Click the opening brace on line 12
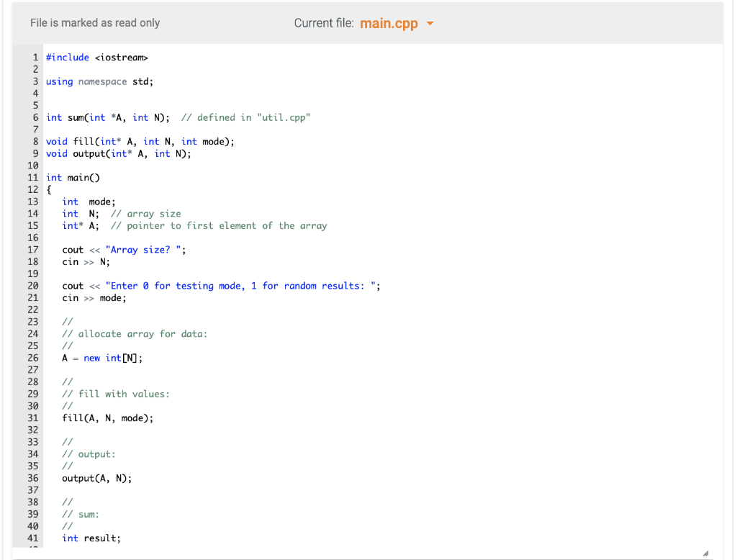This screenshot has height=560, width=737. tap(49, 190)
